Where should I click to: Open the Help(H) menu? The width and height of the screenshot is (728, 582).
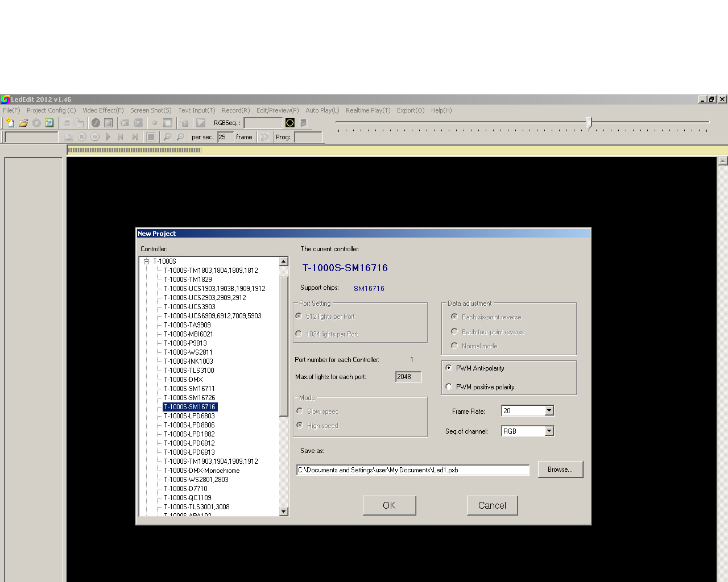(x=441, y=110)
